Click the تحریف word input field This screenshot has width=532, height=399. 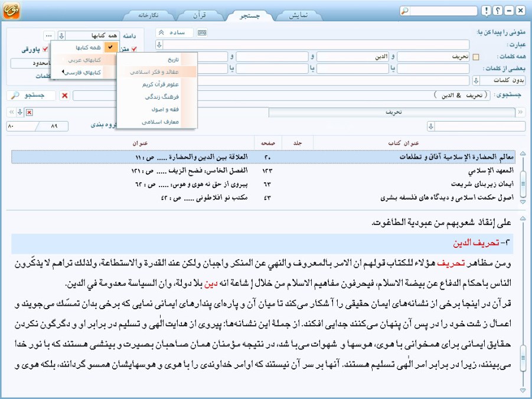point(433,57)
